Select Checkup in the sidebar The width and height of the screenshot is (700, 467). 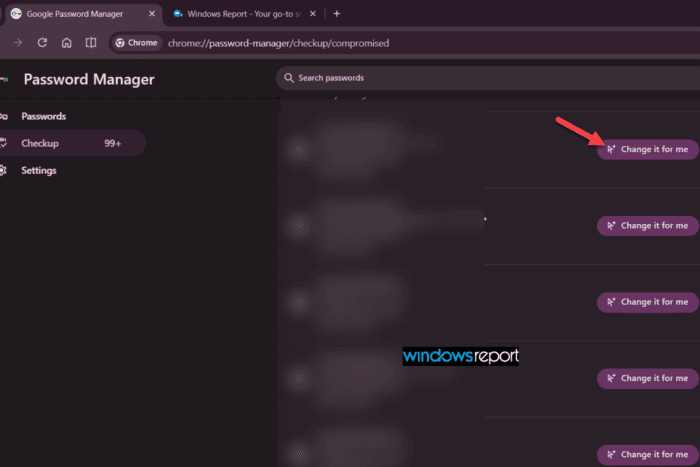[71, 143]
